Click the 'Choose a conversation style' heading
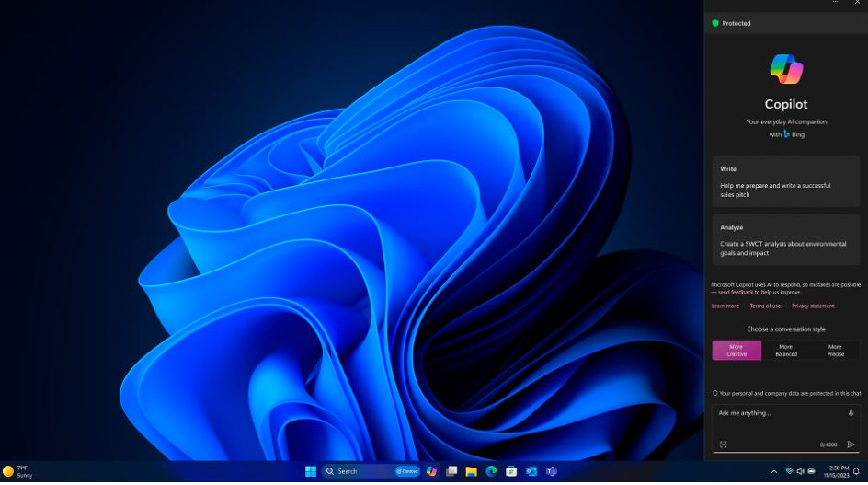This screenshot has height=485, width=868. pos(786,329)
